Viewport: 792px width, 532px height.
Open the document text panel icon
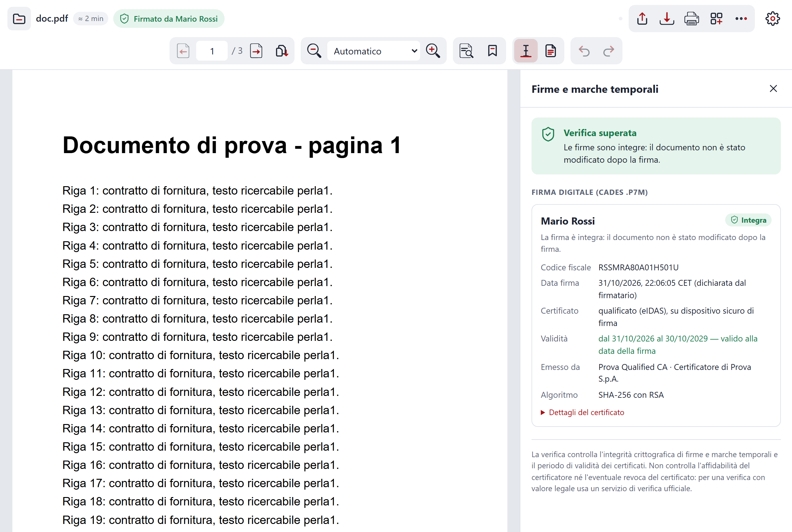point(550,51)
